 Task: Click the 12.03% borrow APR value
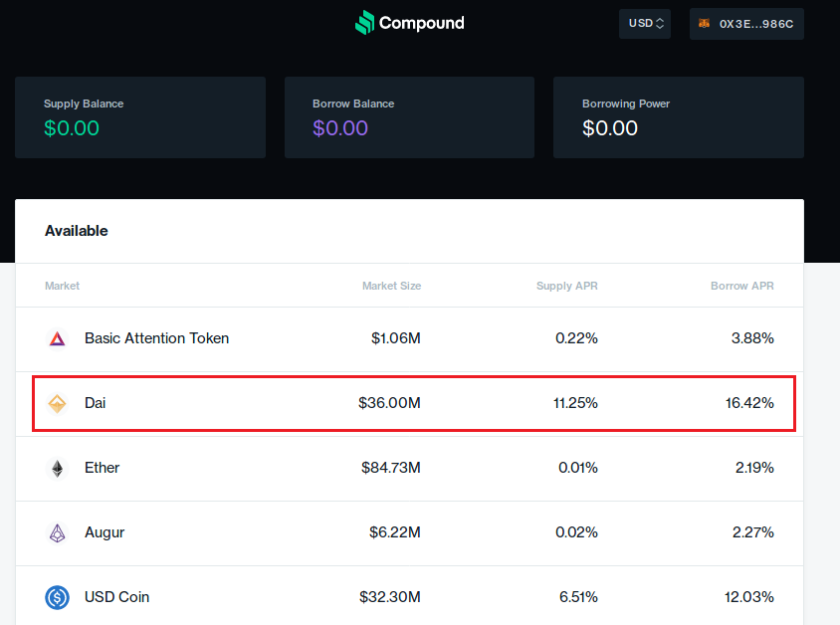(748, 596)
